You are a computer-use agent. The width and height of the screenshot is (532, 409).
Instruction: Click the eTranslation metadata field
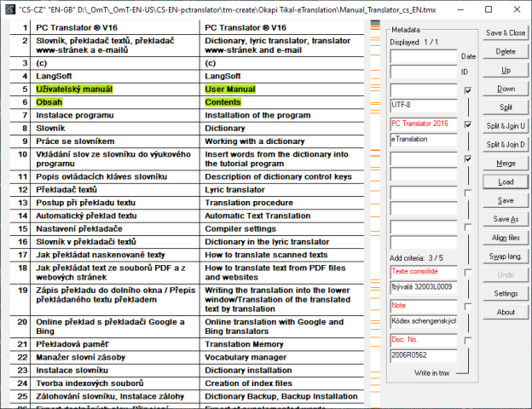[x=424, y=140]
